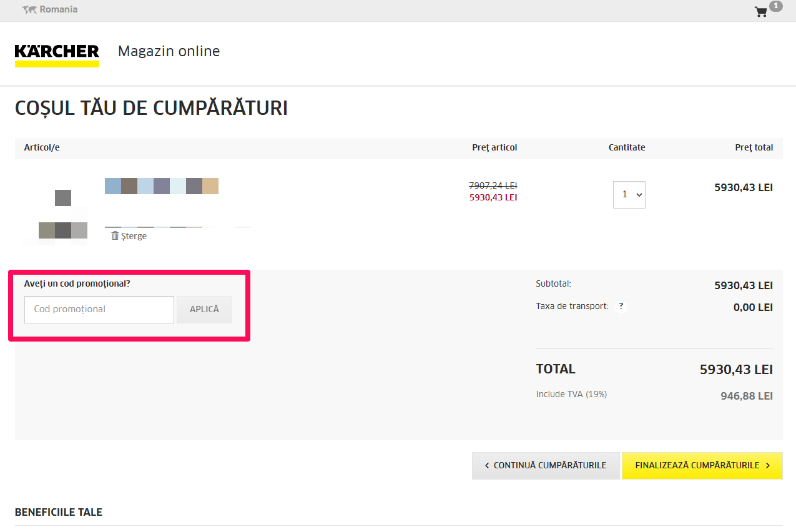Click the Kärcher logo

tap(57, 55)
